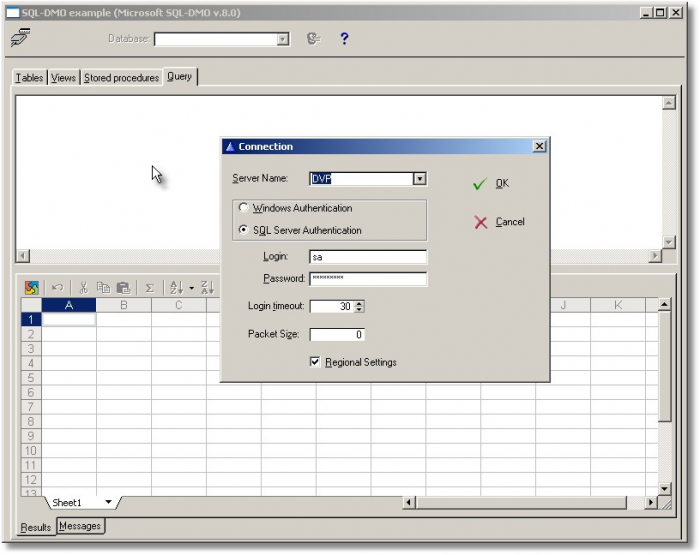Click the Login input field
Viewport: 700px width, 555px height.
pyautogui.click(x=368, y=257)
